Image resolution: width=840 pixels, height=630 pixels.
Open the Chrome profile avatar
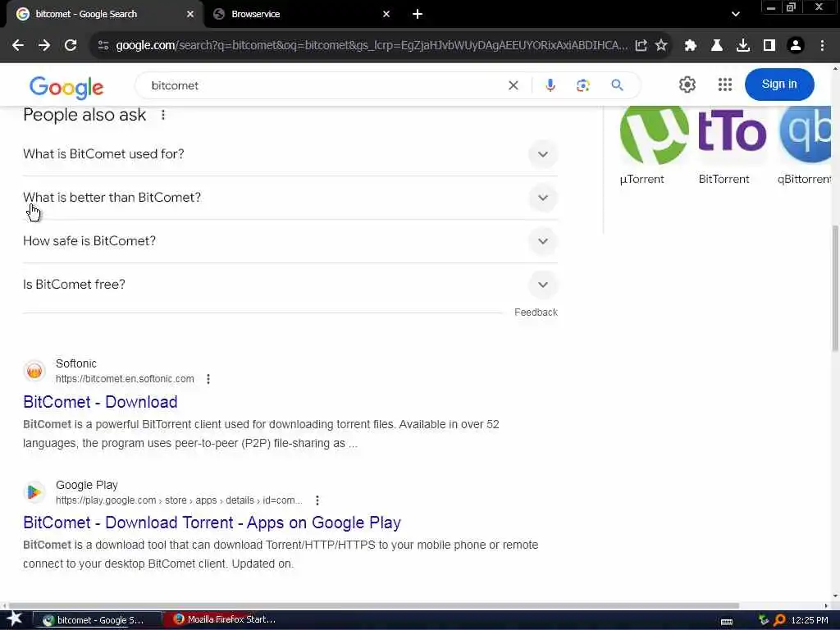(x=796, y=46)
